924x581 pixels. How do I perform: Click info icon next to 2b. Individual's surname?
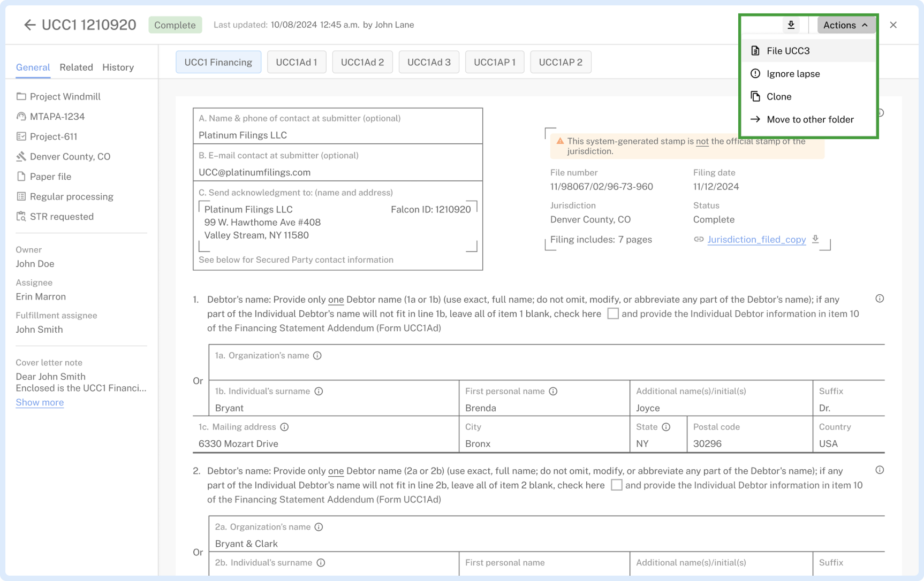[321, 563]
